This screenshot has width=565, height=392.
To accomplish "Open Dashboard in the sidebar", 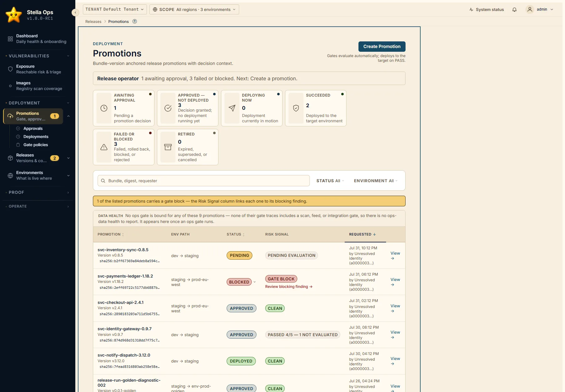I will click(38, 39).
